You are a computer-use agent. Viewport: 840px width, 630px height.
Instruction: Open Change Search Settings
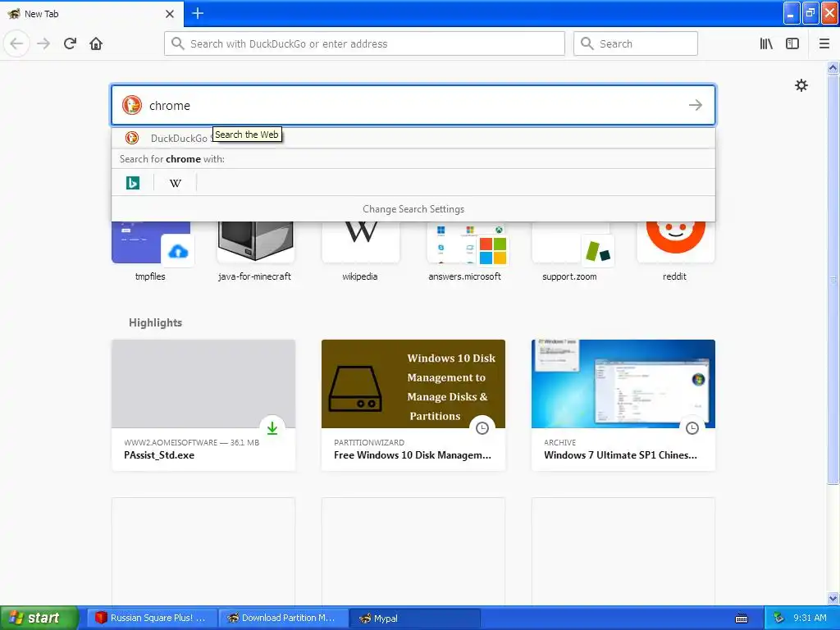(413, 209)
